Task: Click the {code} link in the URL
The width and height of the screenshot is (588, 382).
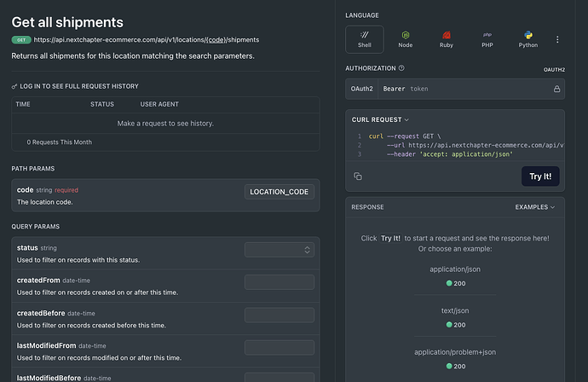Action: (x=216, y=40)
